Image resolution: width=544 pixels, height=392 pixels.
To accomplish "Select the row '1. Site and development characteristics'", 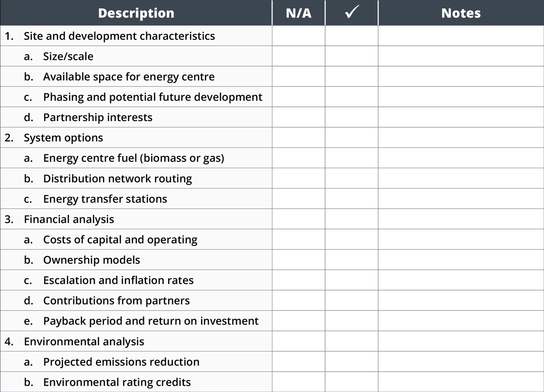I will [272, 36].
